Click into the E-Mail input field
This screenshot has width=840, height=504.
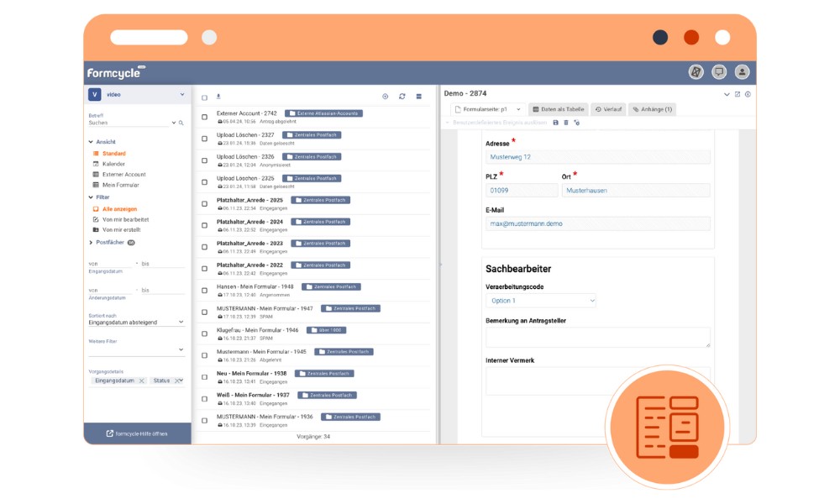pos(597,224)
